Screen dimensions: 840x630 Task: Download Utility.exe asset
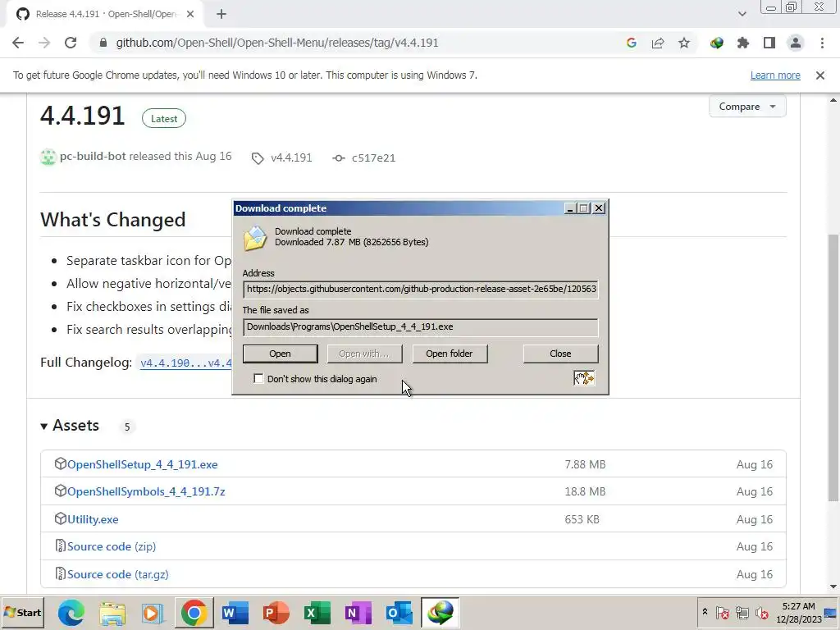click(93, 519)
